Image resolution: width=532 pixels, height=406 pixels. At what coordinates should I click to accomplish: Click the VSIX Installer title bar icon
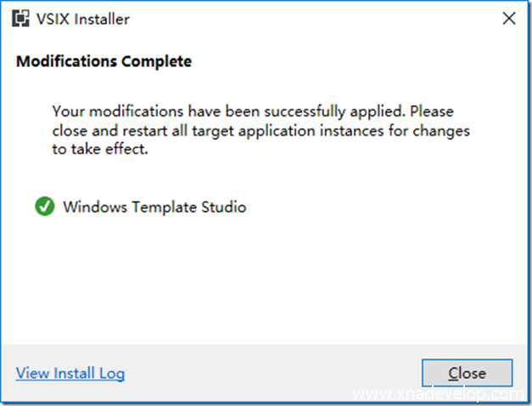(x=20, y=19)
